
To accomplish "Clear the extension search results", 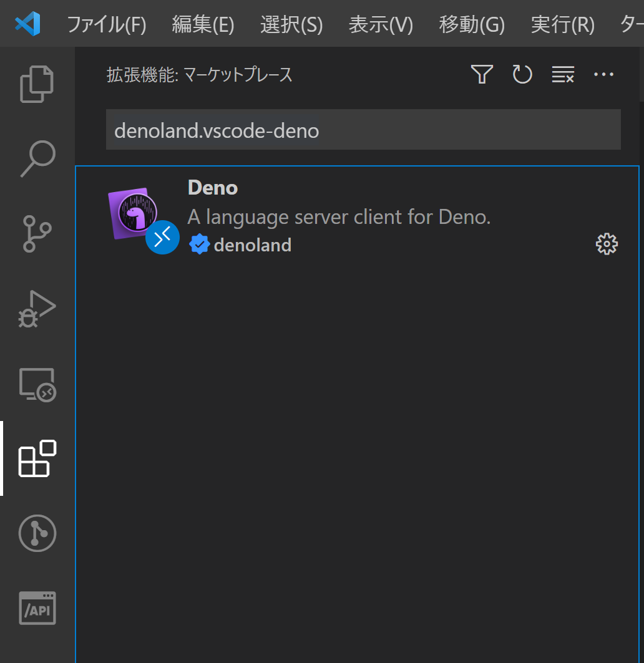I will click(563, 74).
